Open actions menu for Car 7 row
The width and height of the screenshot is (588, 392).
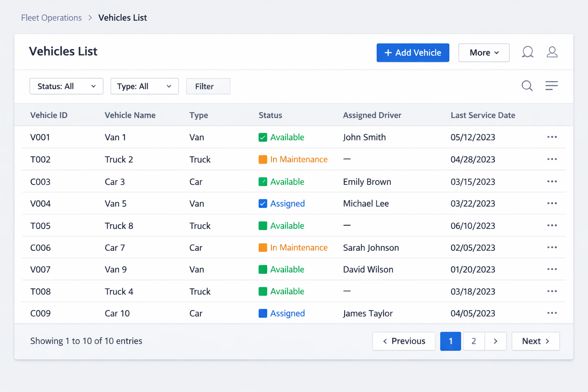click(552, 248)
